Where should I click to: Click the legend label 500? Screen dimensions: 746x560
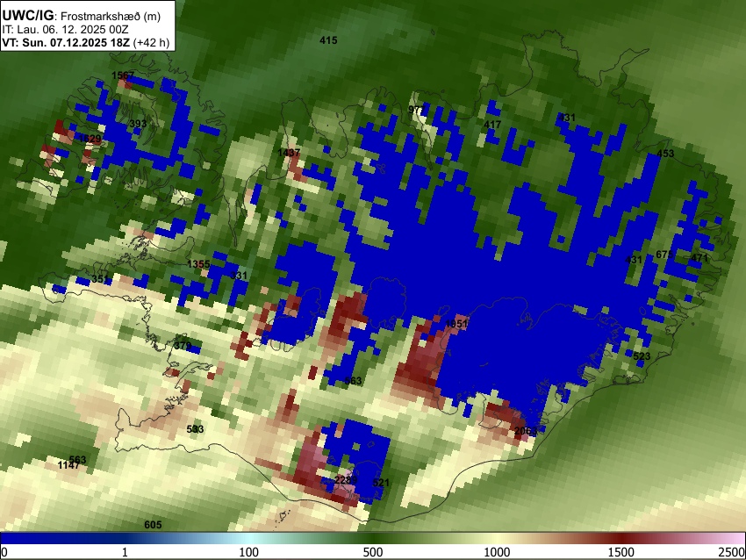click(372, 552)
